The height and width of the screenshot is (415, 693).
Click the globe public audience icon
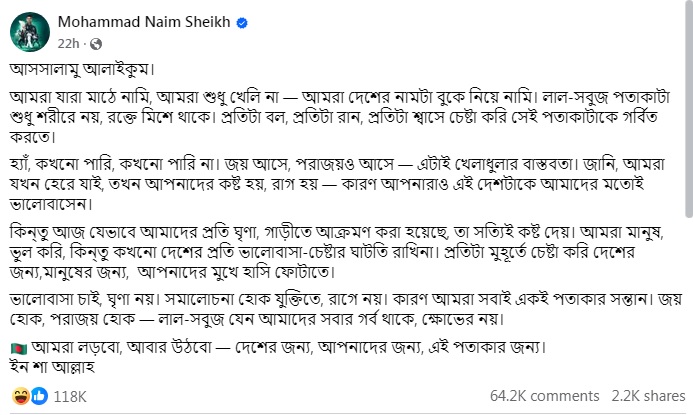click(95, 44)
